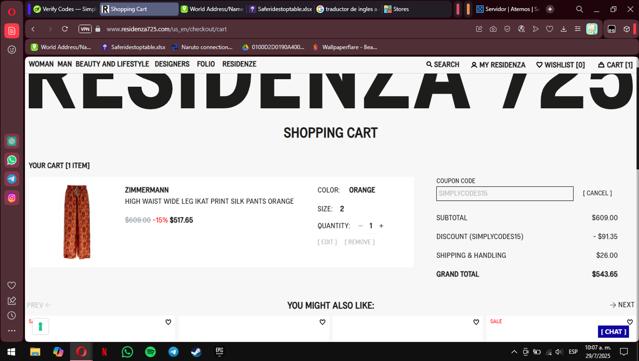Open Wallpaperflare bookmark
Viewport: 639px width, 361px height.
tap(345, 47)
